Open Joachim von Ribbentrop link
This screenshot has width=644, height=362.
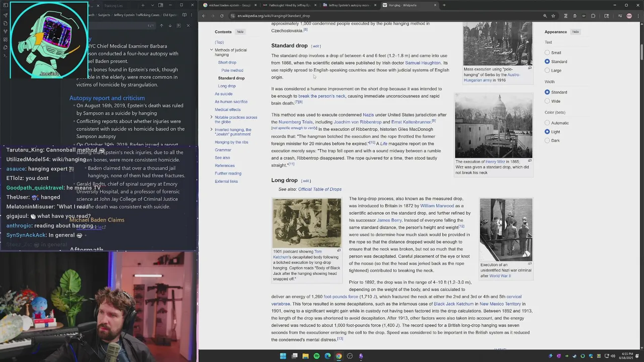[x=357, y=122]
